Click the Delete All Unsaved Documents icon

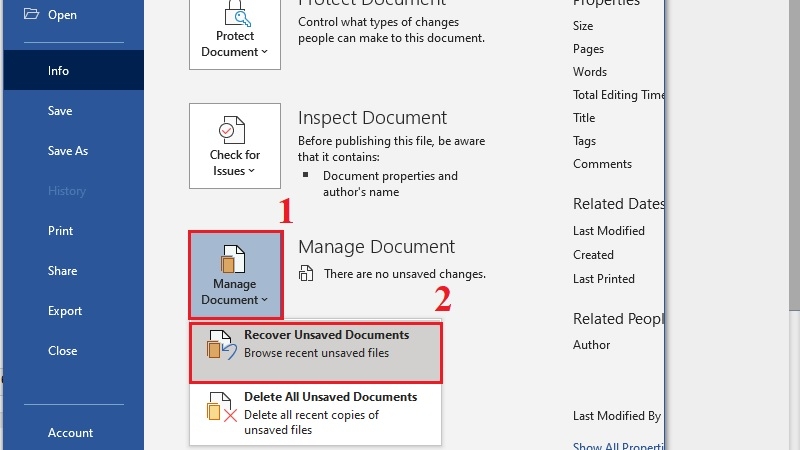[221, 407]
